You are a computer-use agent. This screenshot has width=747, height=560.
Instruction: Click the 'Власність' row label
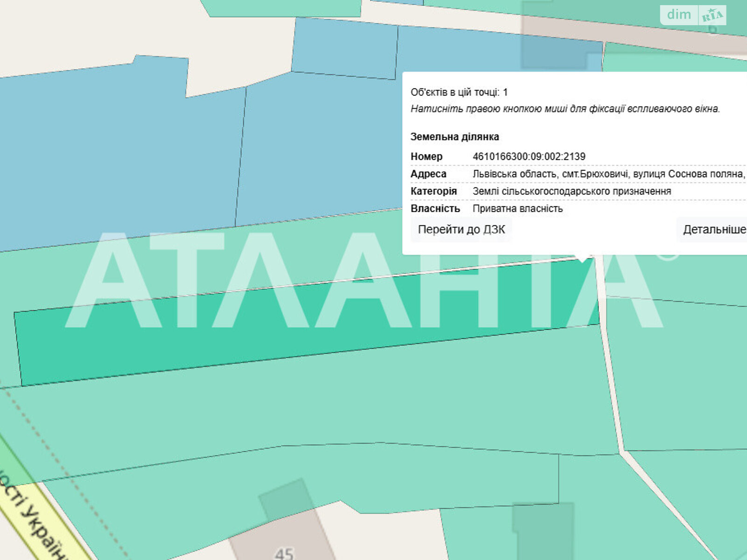[435, 209]
